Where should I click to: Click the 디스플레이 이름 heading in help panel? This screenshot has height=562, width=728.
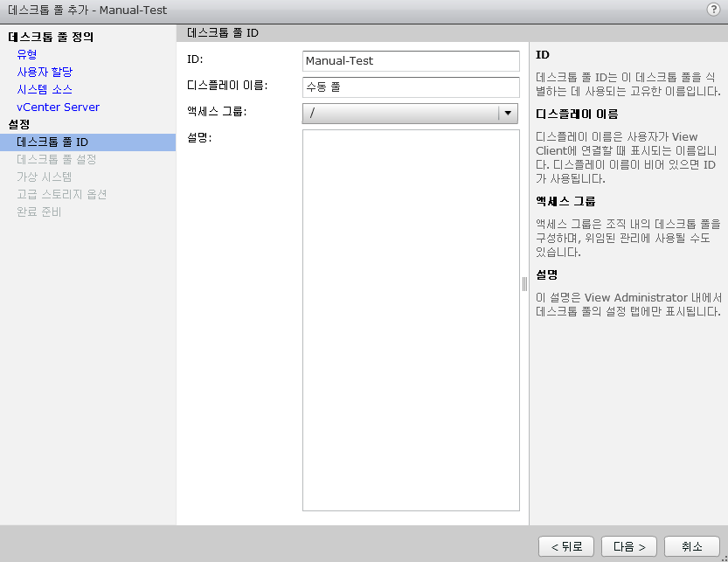pyautogui.click(x=577, y=114)
